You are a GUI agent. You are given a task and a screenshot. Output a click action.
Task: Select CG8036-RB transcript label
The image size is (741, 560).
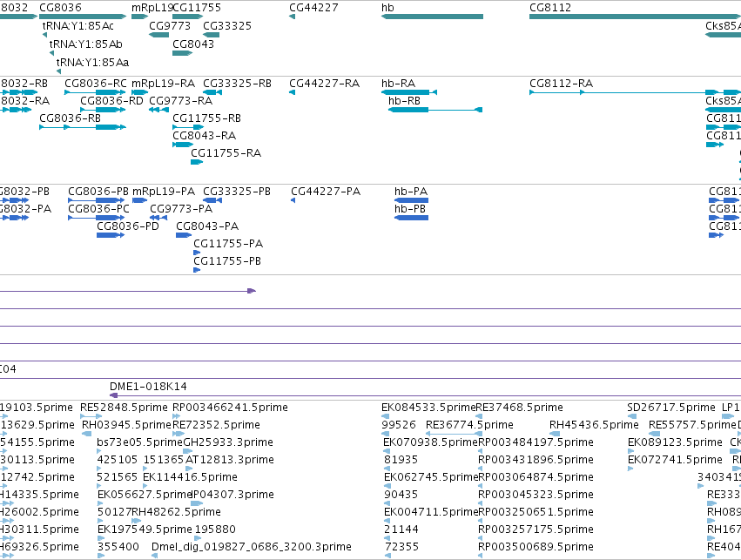pos(70,118)
